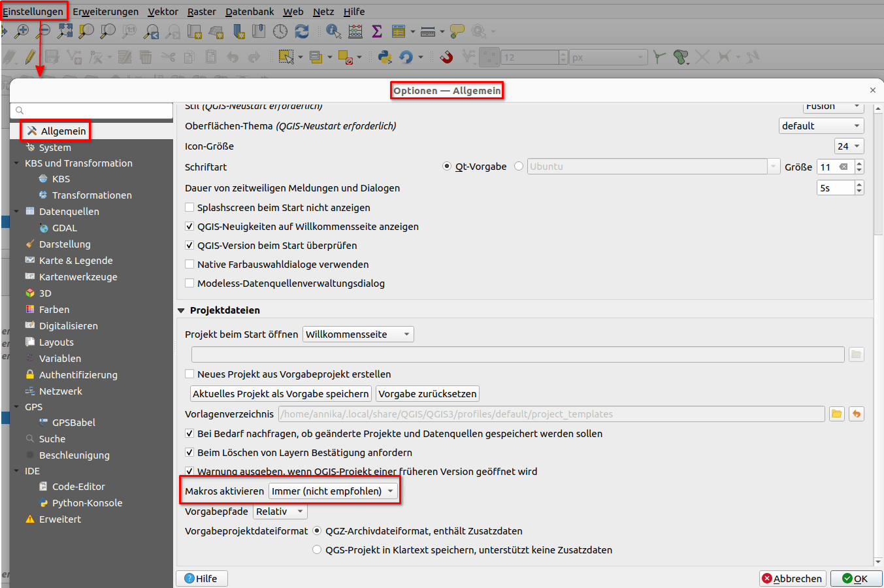884x588 pixels.
Task: Enable Splashscreen beim Start nicht anzeigen
Action: [x=189, y=208]
